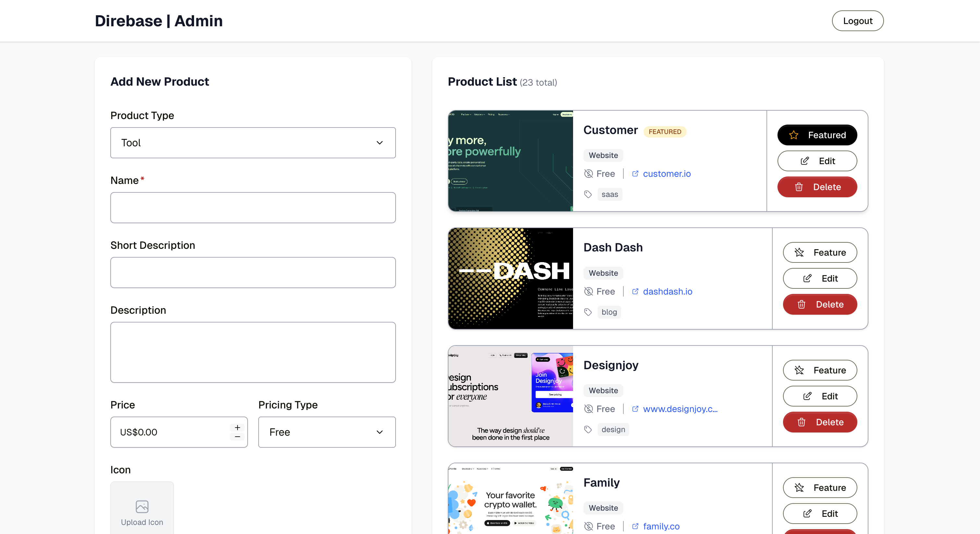Screen dimensions: 980x534
Task: Click the Price field showing US$0.00
Action: point(179,432)
